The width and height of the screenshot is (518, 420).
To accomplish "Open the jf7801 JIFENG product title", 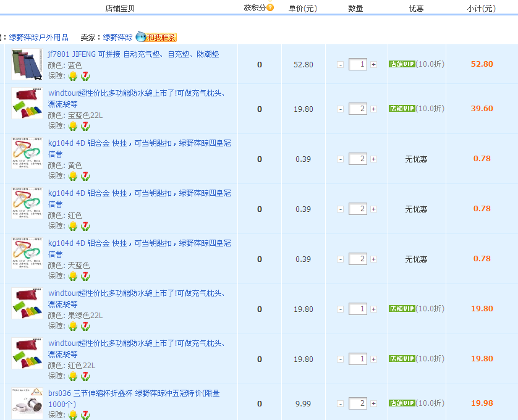I will point(134,54).
